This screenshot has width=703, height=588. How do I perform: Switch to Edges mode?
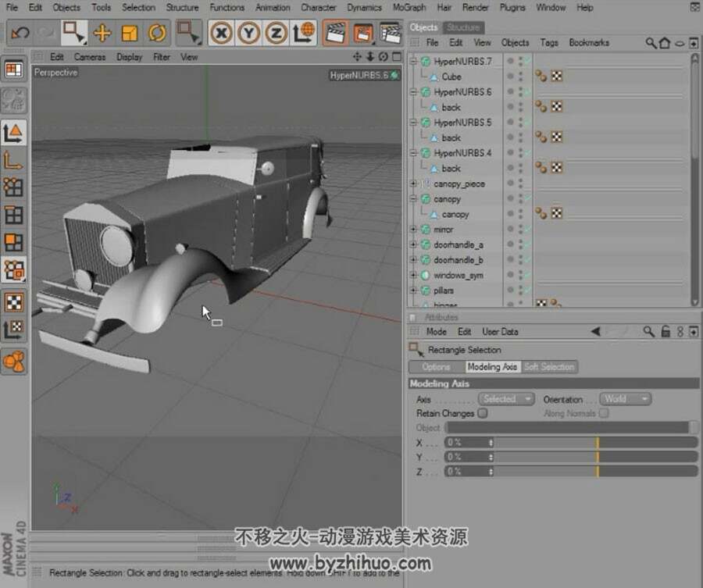click(14, 215)
